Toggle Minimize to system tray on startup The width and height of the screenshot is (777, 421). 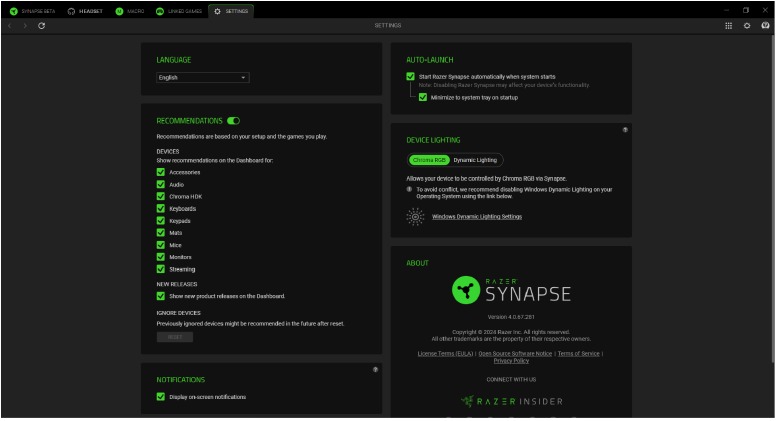(x=423, y=97)
